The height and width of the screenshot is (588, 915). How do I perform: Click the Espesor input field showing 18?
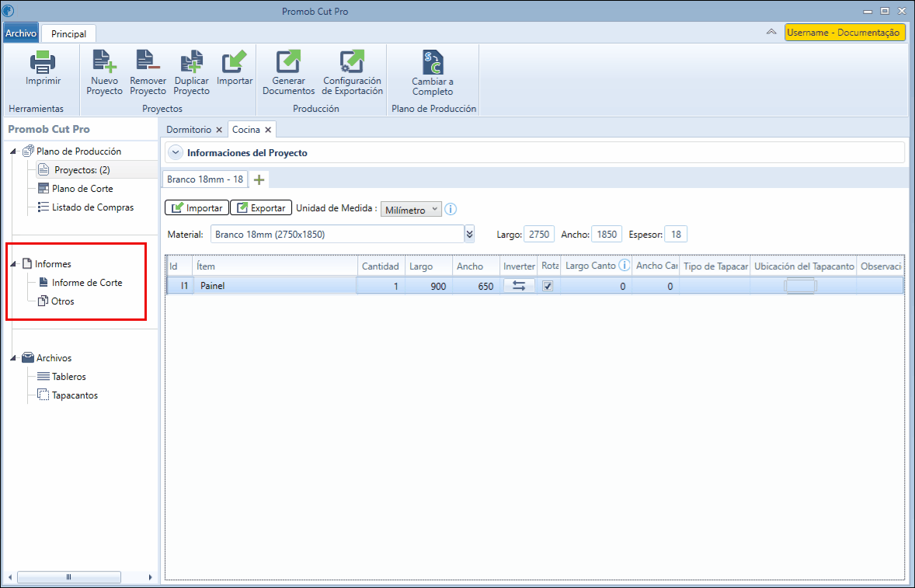click(676, 235)
